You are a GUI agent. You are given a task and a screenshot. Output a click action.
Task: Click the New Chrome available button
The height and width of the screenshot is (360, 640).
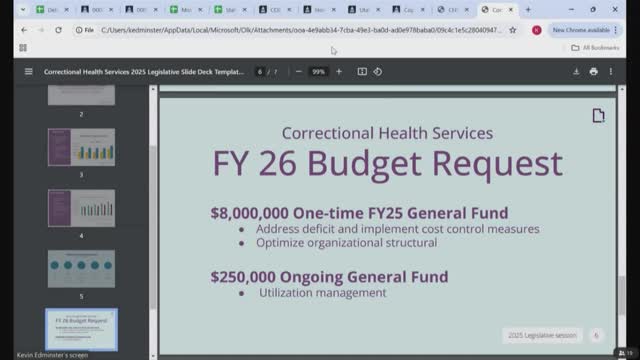click(x=585, y=30)
